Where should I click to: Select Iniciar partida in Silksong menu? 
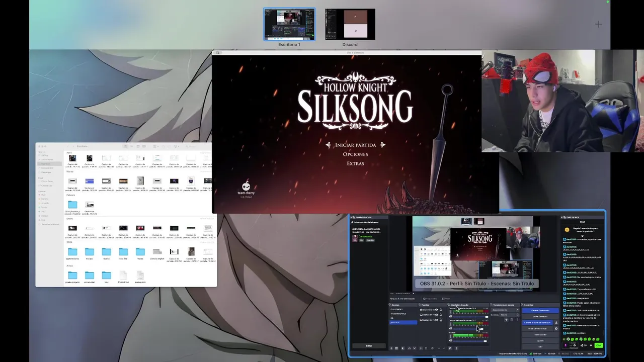(355, 145)
